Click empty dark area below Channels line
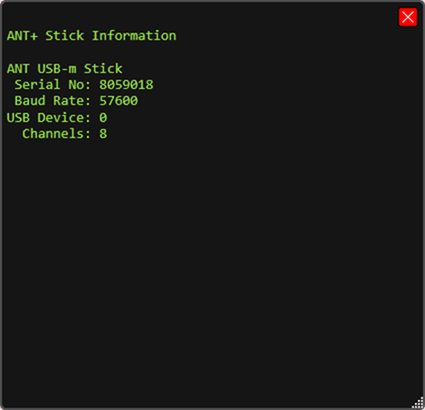425x410 pixels. coord(212,267)
